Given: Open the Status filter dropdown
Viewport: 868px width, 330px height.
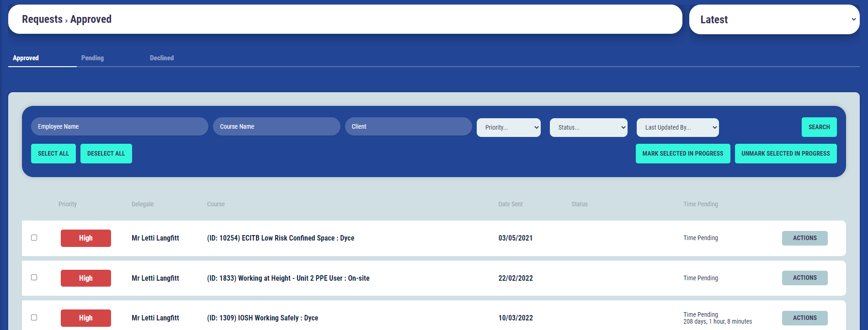Looking at the screenshot, I should pyautogui.click(x=588, y=128).
